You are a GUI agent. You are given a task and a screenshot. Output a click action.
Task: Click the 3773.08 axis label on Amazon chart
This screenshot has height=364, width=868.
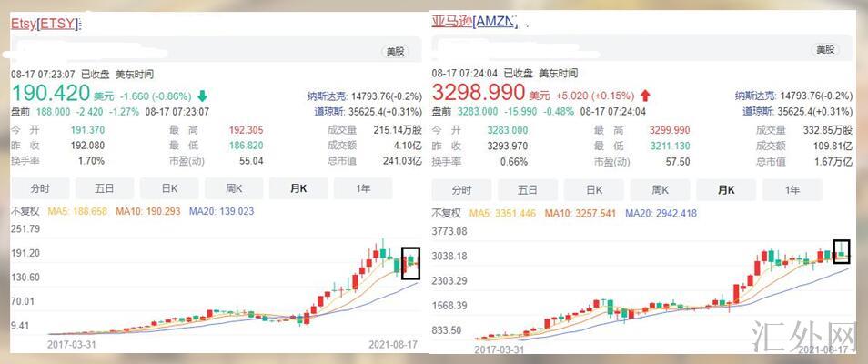449,231
